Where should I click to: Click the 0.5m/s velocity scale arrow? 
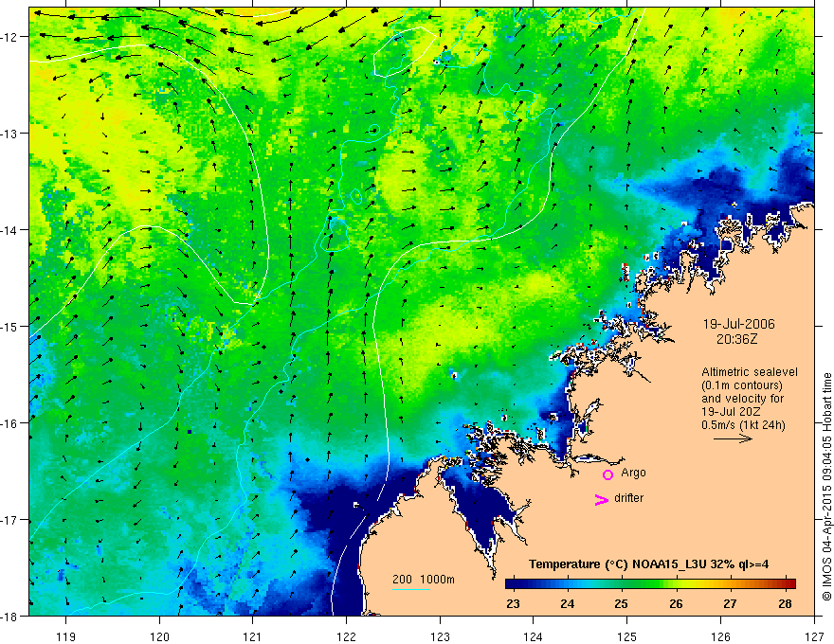click(x=733, y=438)
